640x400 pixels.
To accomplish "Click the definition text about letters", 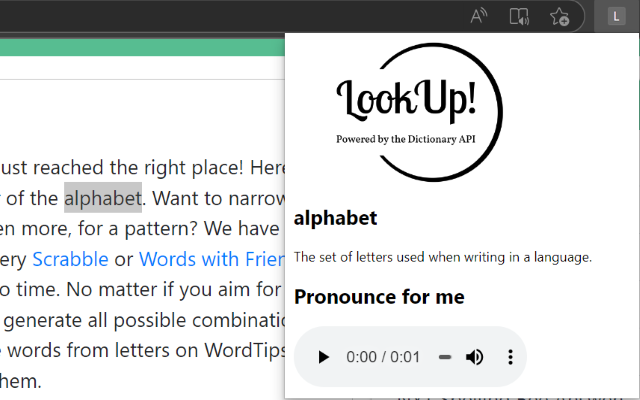I will tap(443, 257).
